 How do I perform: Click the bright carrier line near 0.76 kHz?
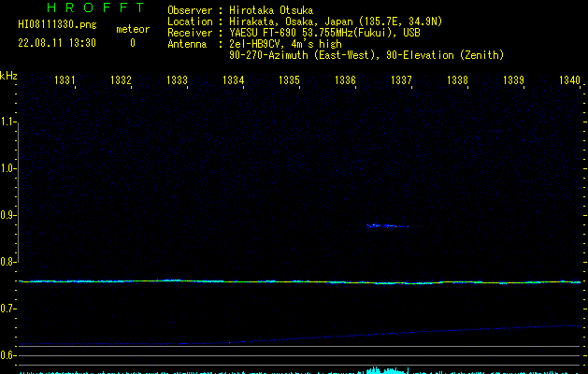pos(299,281)
